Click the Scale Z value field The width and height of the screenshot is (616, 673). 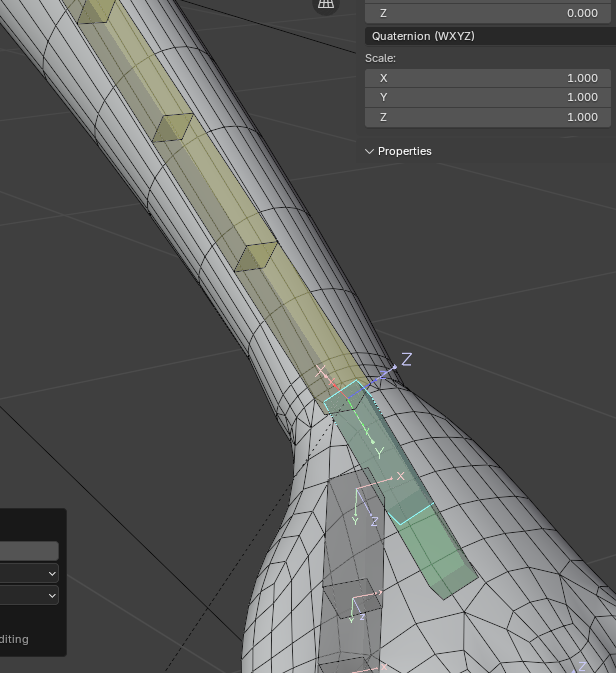pos(488,117)
